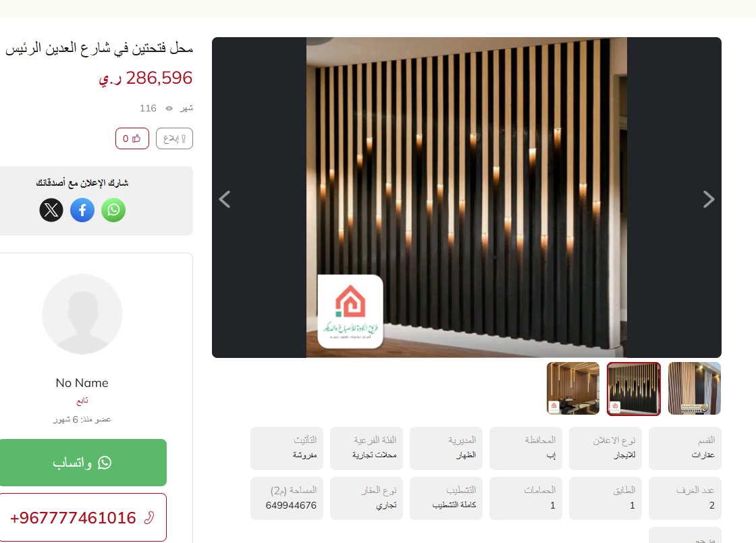This screenshot has width=756, height=543.
Task: Report the ad using إبلاغ button
Action: click(175, 138)
